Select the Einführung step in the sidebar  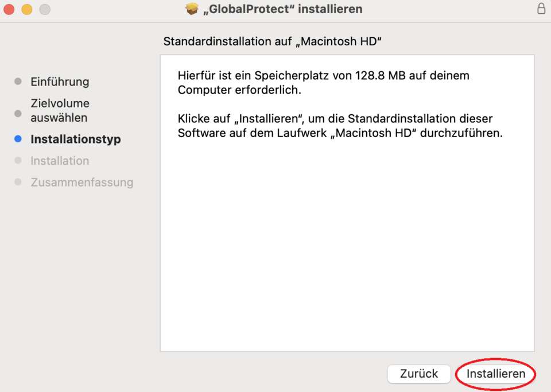coord(60,81)
